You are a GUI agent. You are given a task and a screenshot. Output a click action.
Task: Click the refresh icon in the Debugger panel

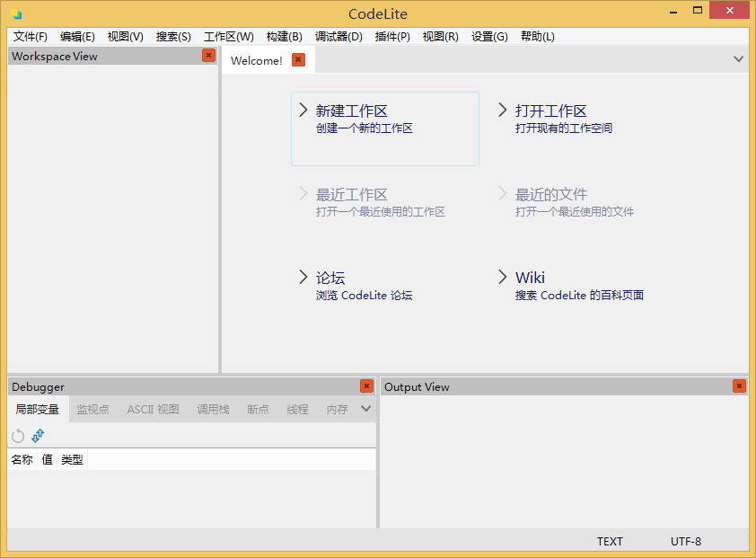17,435
